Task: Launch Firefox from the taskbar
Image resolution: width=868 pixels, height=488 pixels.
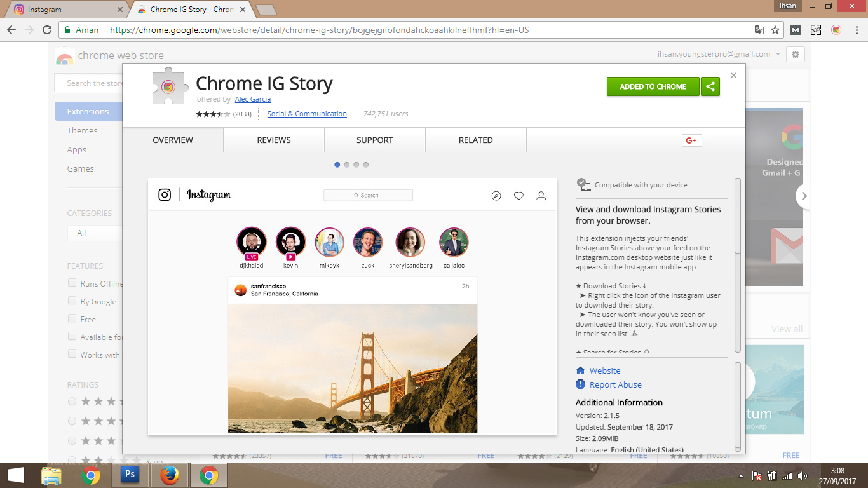Action: [x=169, y=475]
